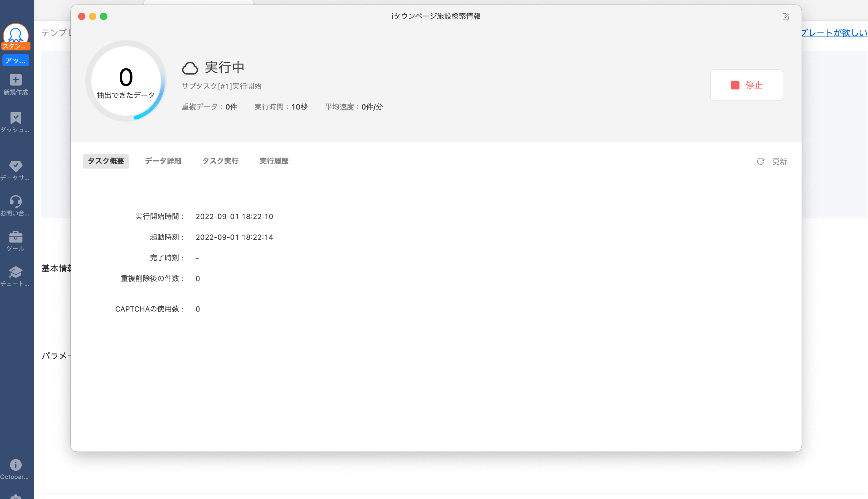The height and width of the screenshot is (499, 868).
Task: Click the orange スタン... plan badge
Action: pyautogui.click(x=16, y=46)
